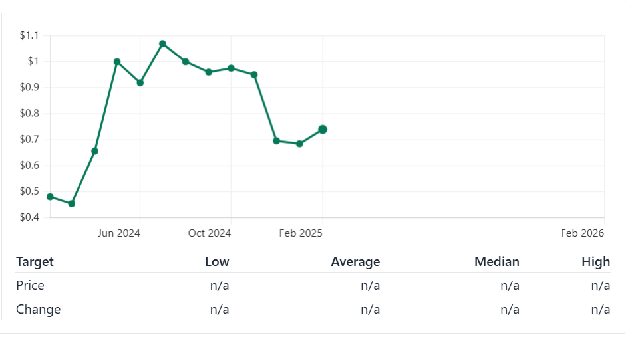The width and height of the screenshot is (644, 337).
Task: Click the Oct 2024 x-axis label
Action: (210, 233)
